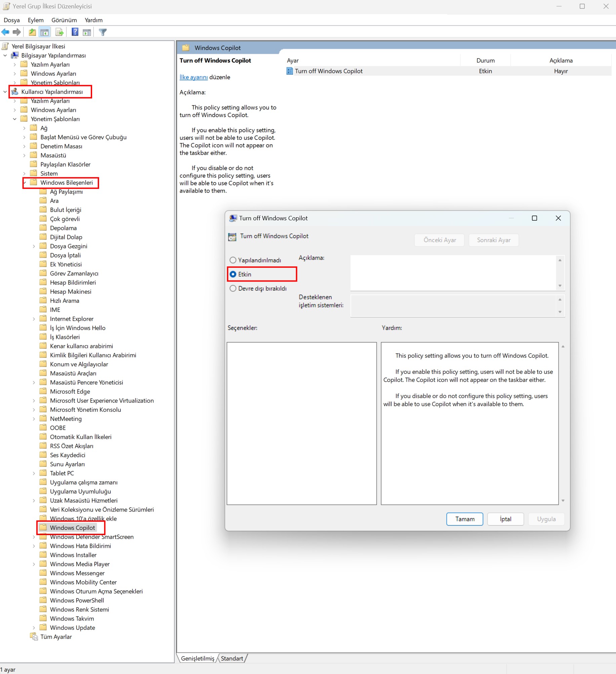Expand the NetMeeting node
Viewport: 616px width, 674px height.
coord(34,419)
